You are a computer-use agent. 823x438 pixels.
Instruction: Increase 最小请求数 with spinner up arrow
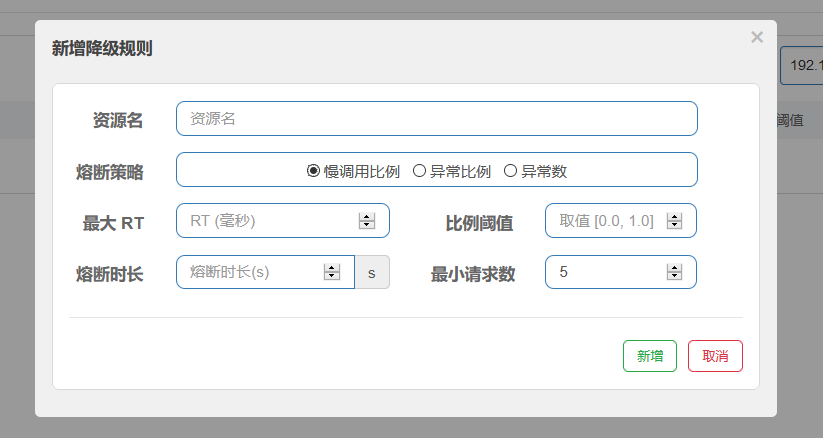tap(675, 268)
